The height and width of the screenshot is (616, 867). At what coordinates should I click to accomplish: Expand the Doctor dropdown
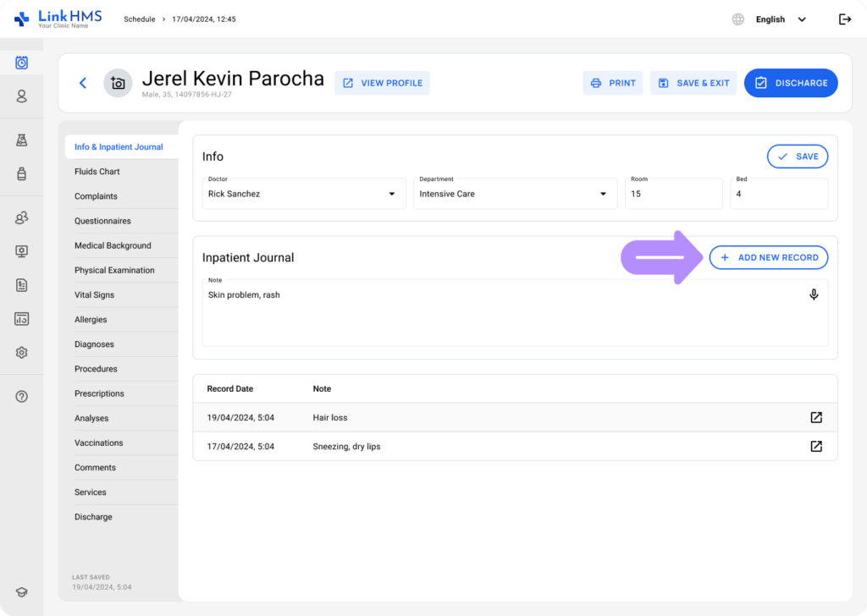point(391,194)
